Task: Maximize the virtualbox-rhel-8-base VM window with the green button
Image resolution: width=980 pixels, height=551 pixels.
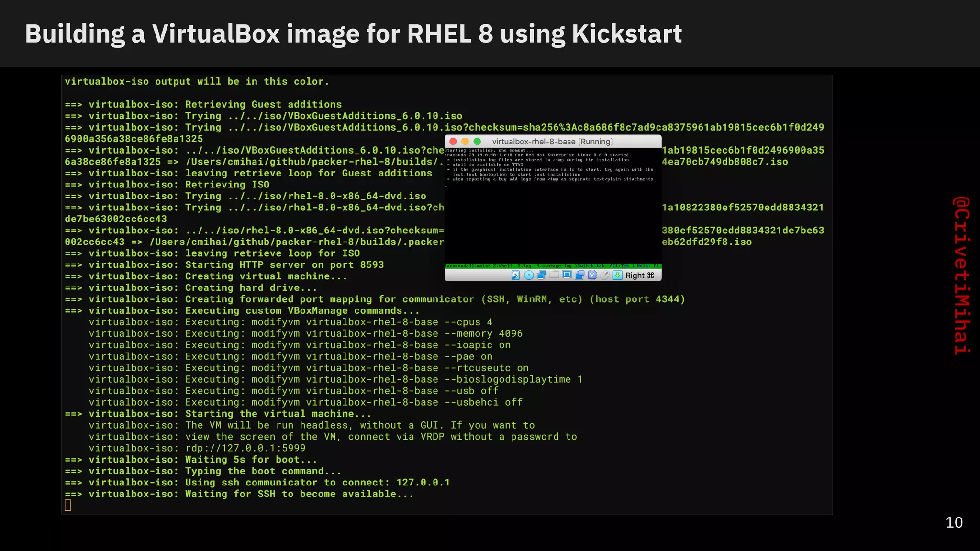Action: (477, 142)
